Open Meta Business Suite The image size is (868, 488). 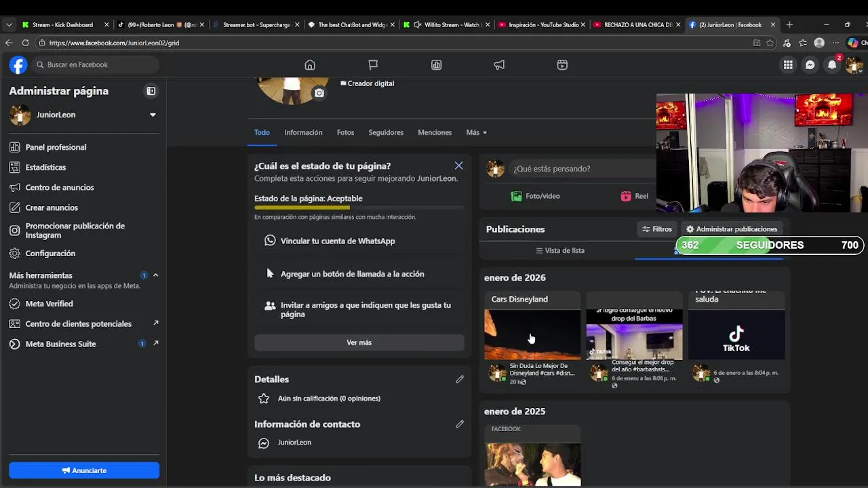pyautogui.click(x=84, y=344)
